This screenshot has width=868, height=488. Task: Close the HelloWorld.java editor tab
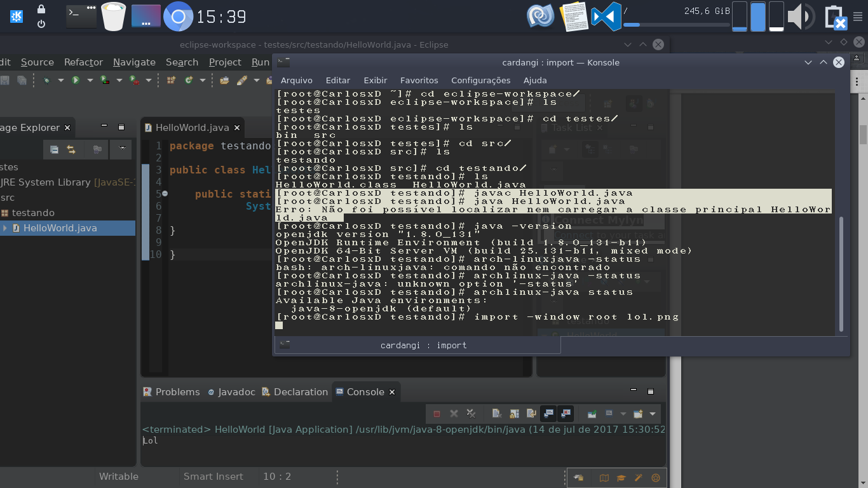(x=237, y=128)
